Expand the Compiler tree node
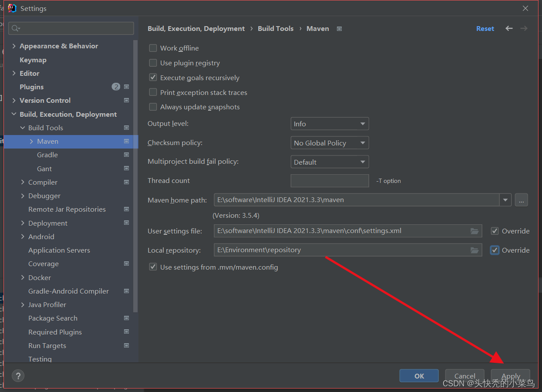Screen dimensions: 542x392 click(x=23, y=182)
